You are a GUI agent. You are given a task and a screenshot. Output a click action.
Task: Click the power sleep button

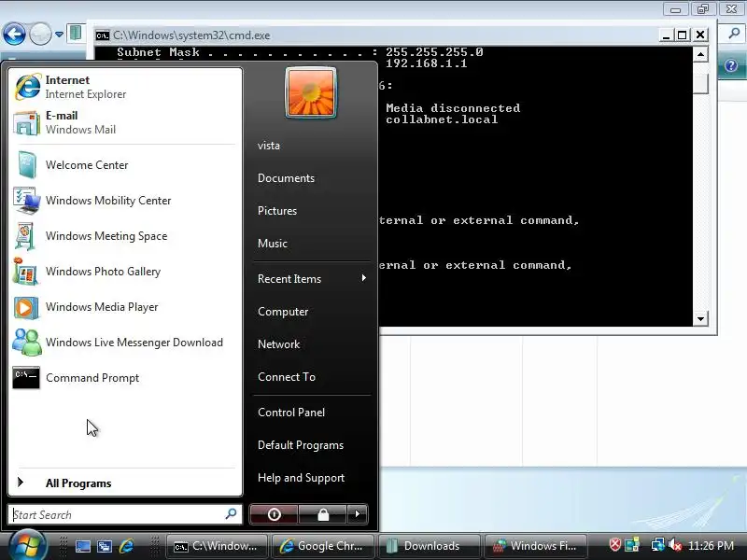click(274, 514)
